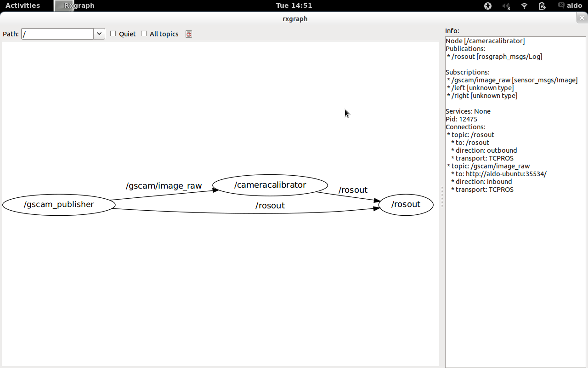588x368 pixels.
Task: Click the pane divider handle beside Info panel
Action: [x=442, y=197]
